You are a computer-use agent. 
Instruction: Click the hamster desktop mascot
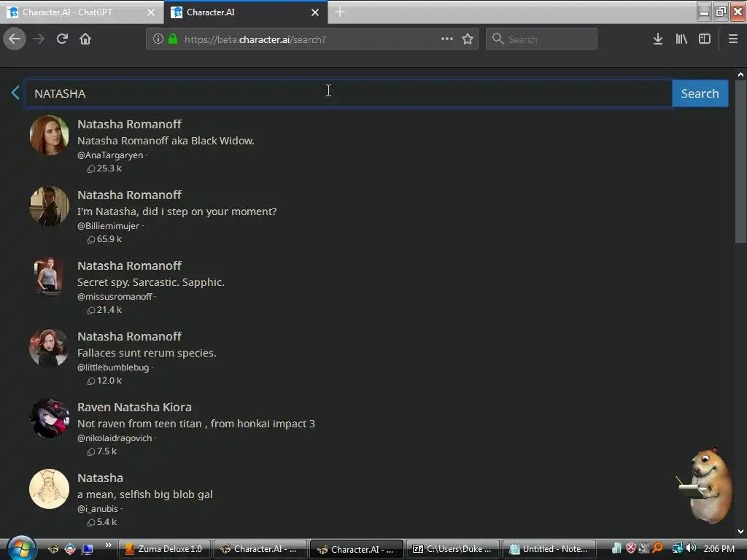(x=706, y=485)
